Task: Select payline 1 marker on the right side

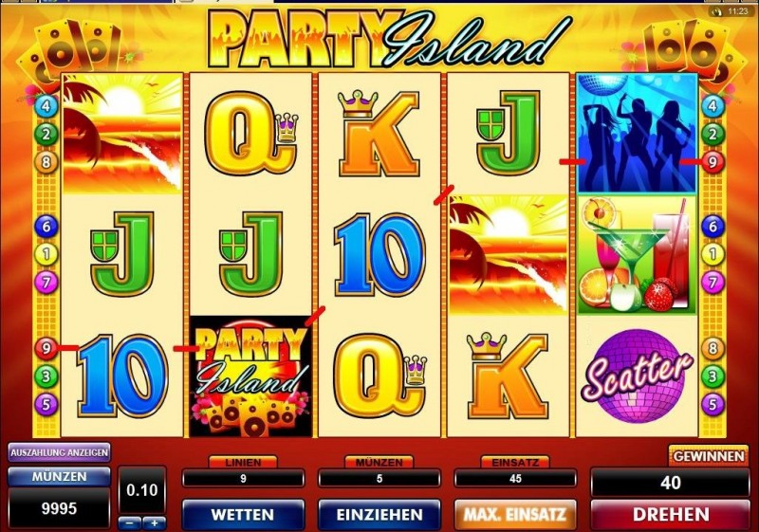Action: click(x=713, y=253)
